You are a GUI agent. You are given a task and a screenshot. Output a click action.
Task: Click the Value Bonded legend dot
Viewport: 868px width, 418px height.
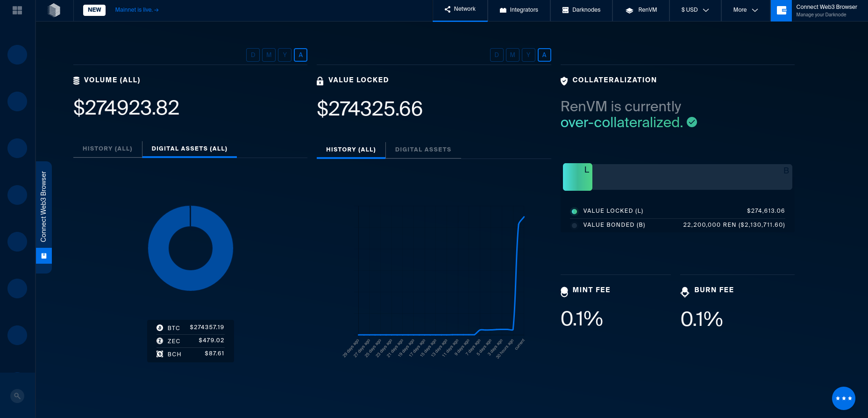(x=574, y=225)
